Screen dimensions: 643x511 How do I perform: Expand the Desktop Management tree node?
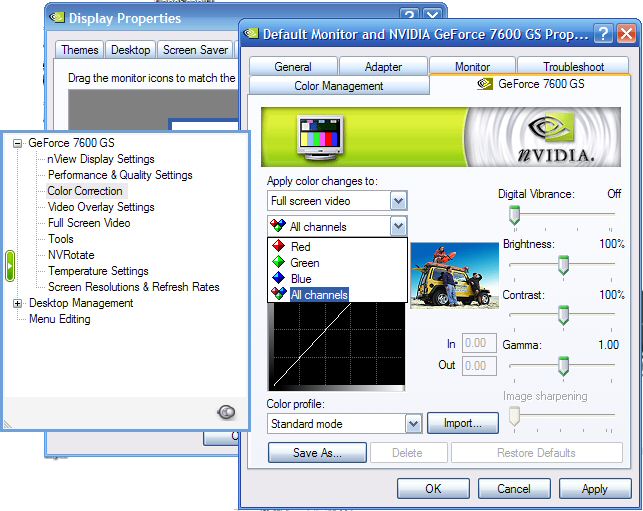click(x=17, y=303)
